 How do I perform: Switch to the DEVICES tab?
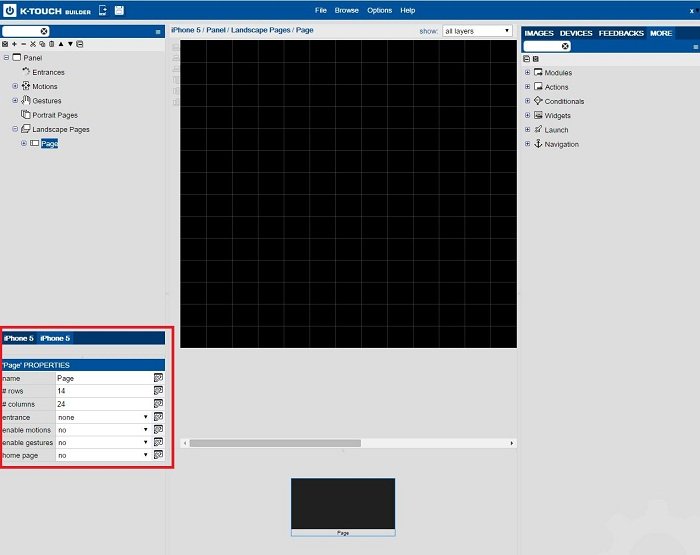click(x=576, y=33)
